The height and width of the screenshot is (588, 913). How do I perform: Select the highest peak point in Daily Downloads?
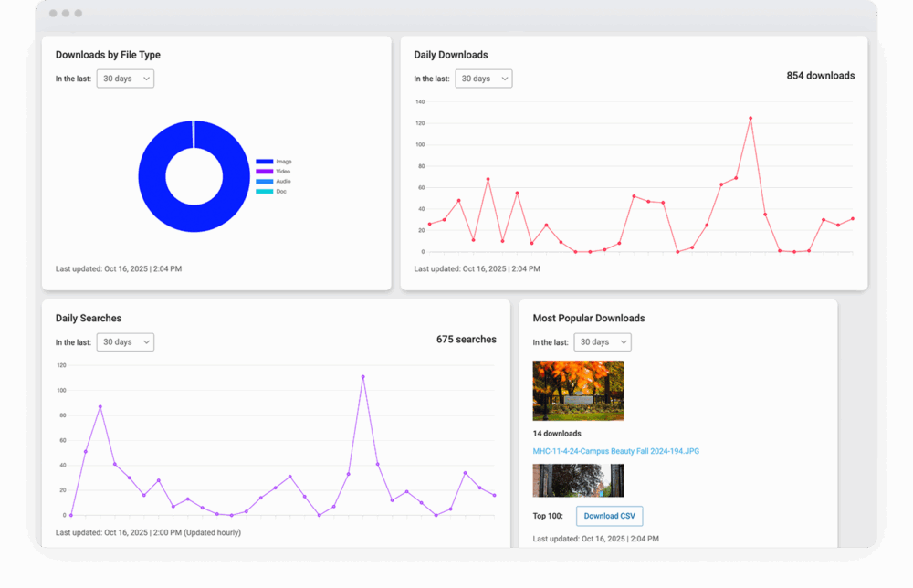pos(750,118)
